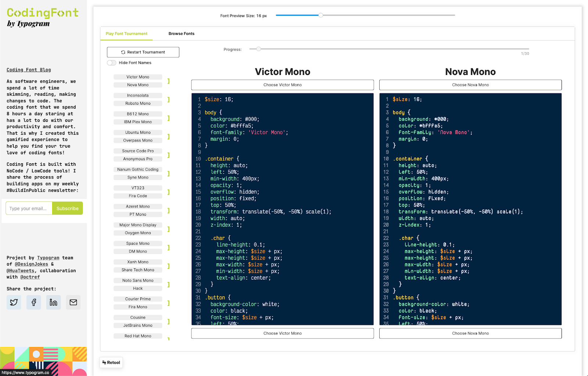Focus the email input field
Screen dimensions: 588x376
pyautogui.click(x=29, y=208)
